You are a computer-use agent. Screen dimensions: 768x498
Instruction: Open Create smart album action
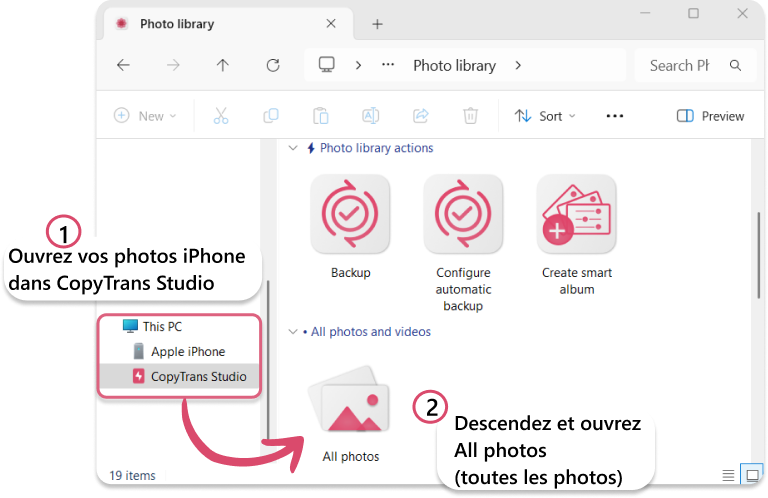click(x=576, y=214)
